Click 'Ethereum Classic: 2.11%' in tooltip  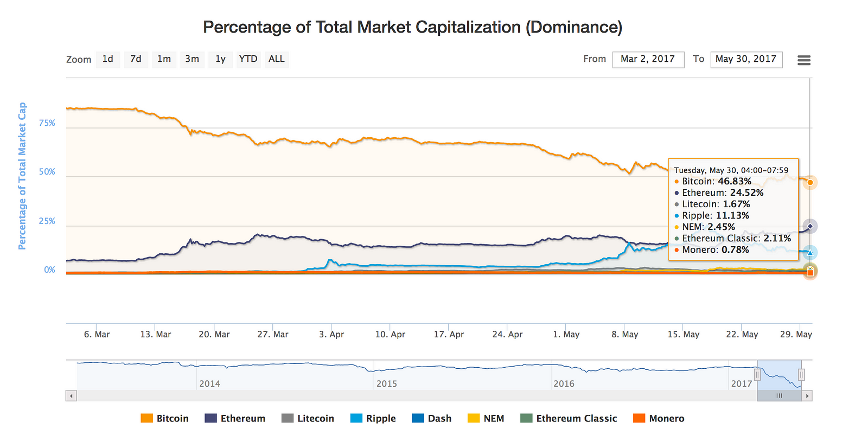coord(737,238)
